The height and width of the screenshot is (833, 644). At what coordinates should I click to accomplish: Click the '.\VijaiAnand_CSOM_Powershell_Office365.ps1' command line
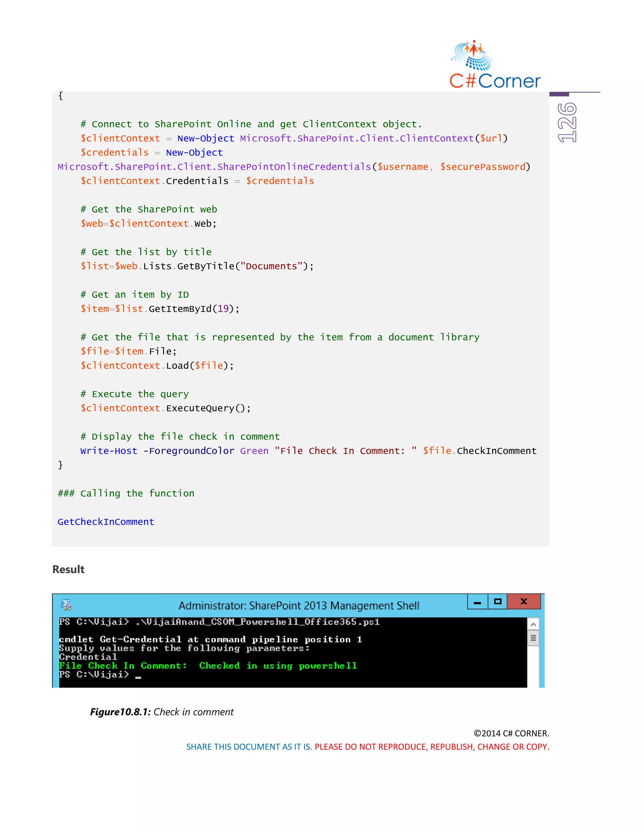pos(258,622)
